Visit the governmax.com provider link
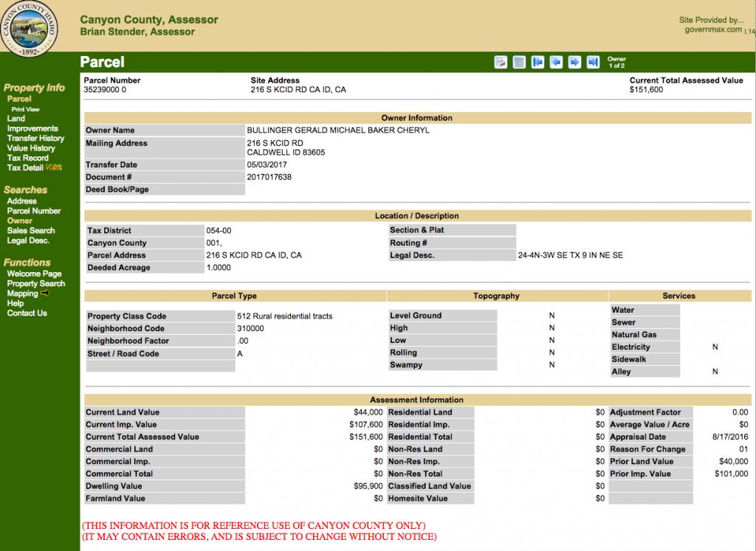This screenshot has height=551, width=756. [x=714, y=30]
